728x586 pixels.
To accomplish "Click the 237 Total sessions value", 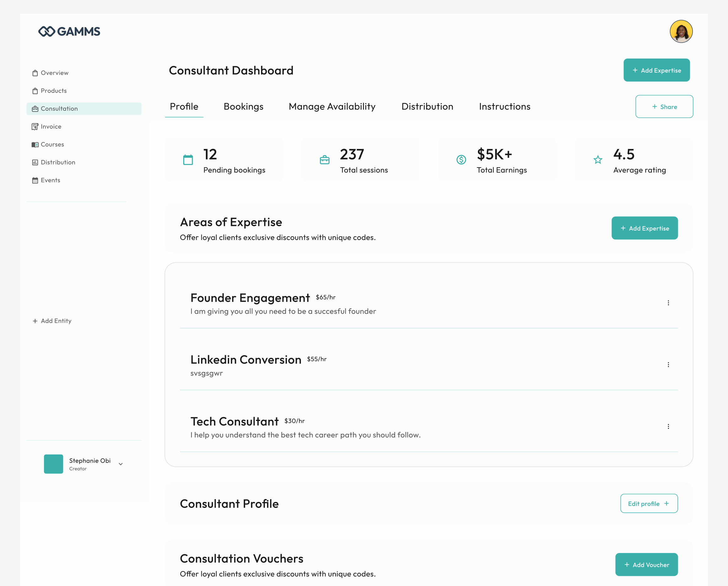I will [352, 155].
